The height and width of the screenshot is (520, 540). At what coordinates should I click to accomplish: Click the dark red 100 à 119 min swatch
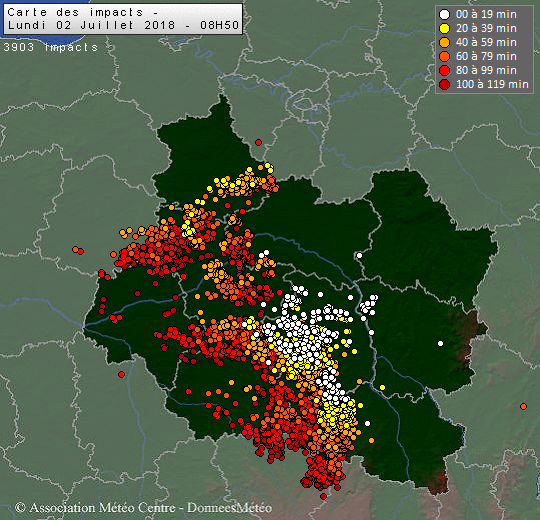[445, 84]
